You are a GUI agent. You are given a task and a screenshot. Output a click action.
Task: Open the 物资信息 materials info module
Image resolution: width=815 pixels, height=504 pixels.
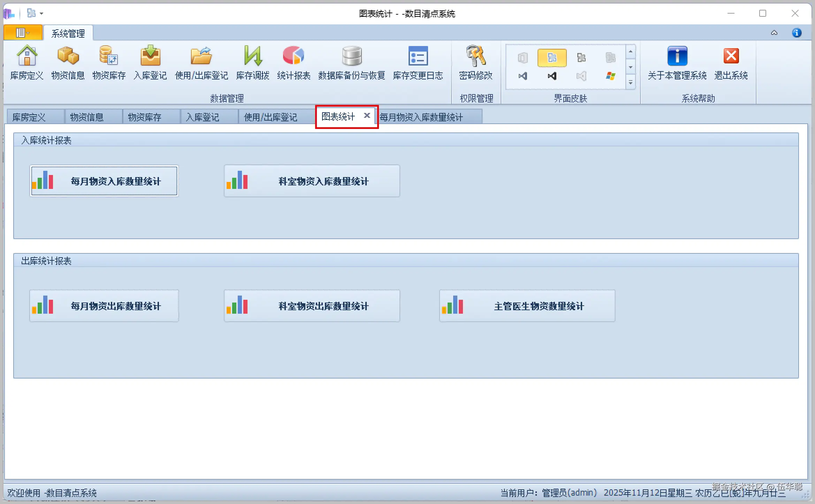[68, 63]
